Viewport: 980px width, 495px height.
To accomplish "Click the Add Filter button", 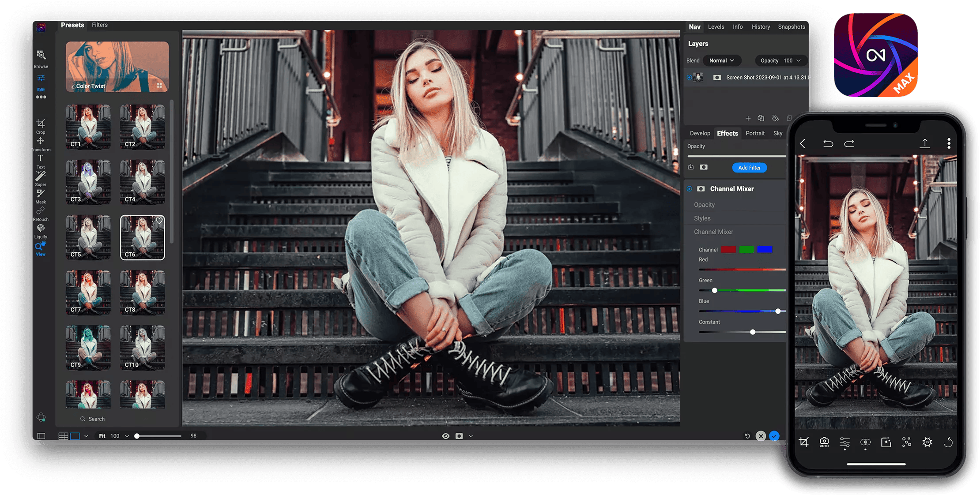I will tap(749, 168).
